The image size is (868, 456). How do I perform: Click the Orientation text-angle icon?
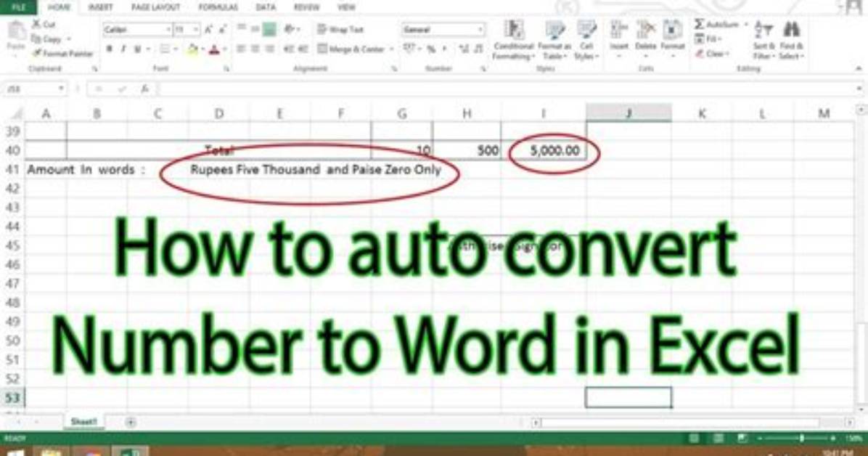(x=289, y=29)
